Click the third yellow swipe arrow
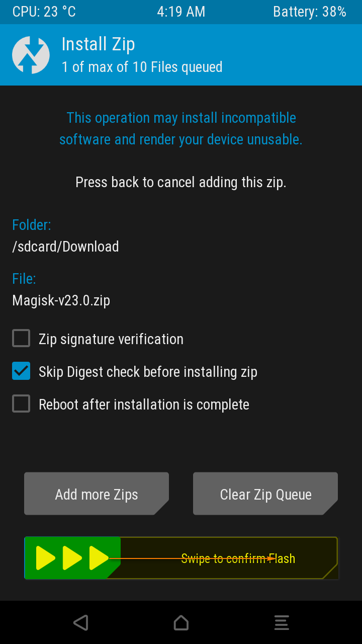Viewport: 362px width, 644px height. [x=99, y=558]
